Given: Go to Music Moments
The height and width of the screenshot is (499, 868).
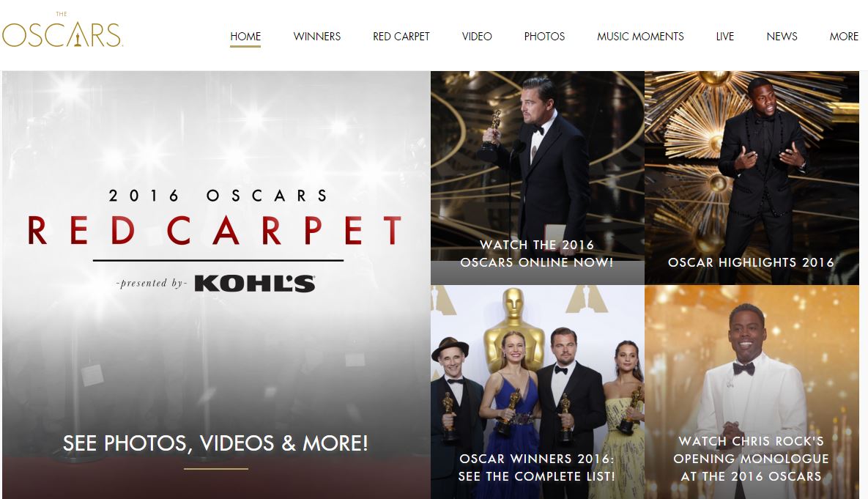Looking at the screenshot, I should click(640, 37).
